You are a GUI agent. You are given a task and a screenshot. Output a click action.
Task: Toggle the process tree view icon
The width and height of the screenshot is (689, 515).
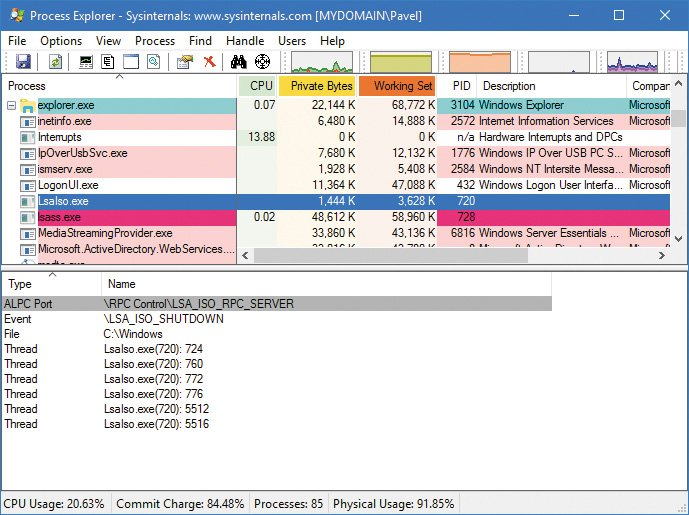pyautogui.click(x=108, y=62)
